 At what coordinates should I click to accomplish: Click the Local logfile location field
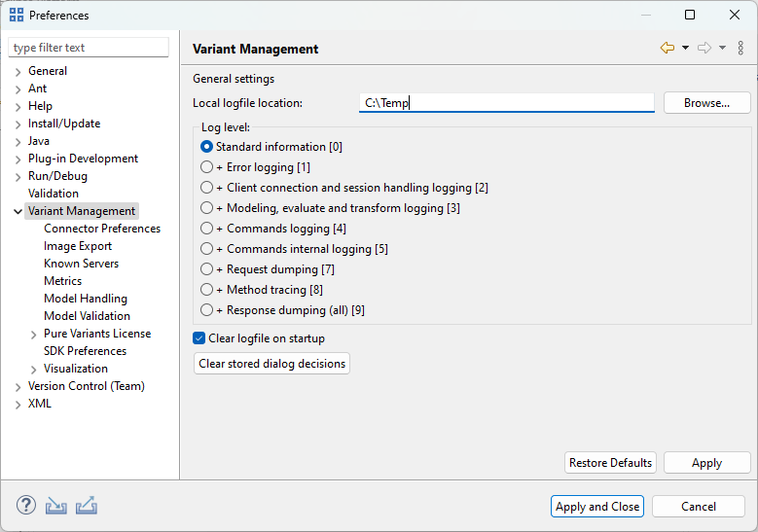coord(506,103)
